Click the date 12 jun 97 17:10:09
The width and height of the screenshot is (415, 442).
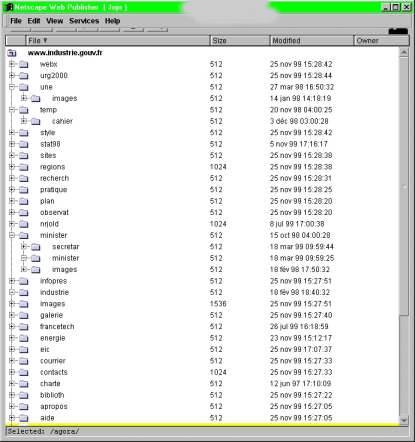(x=300, y=383)
